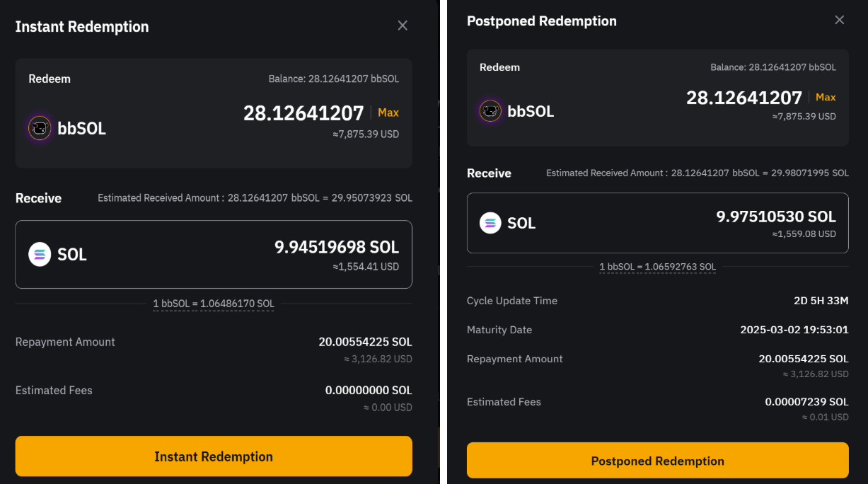
Task: Click the SOL icon in Instant Redemption
Action: pyautogui.click(x=40, y=254)
